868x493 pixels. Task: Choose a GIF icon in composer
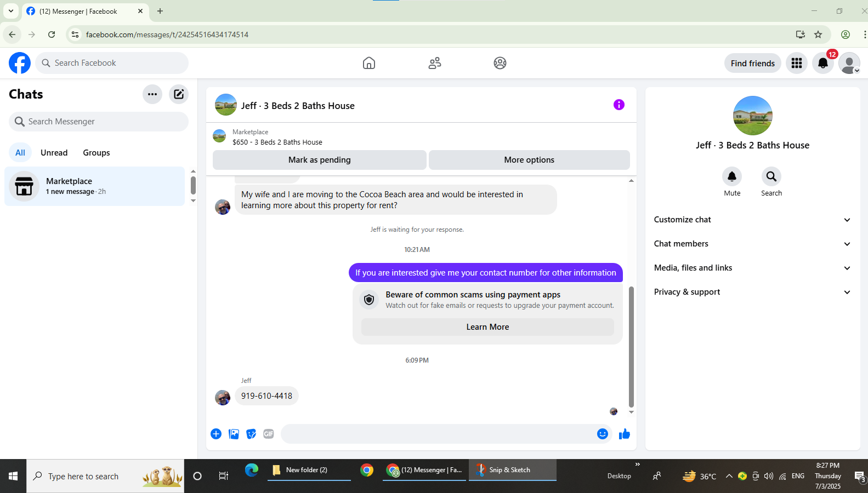tap(269, 434)
